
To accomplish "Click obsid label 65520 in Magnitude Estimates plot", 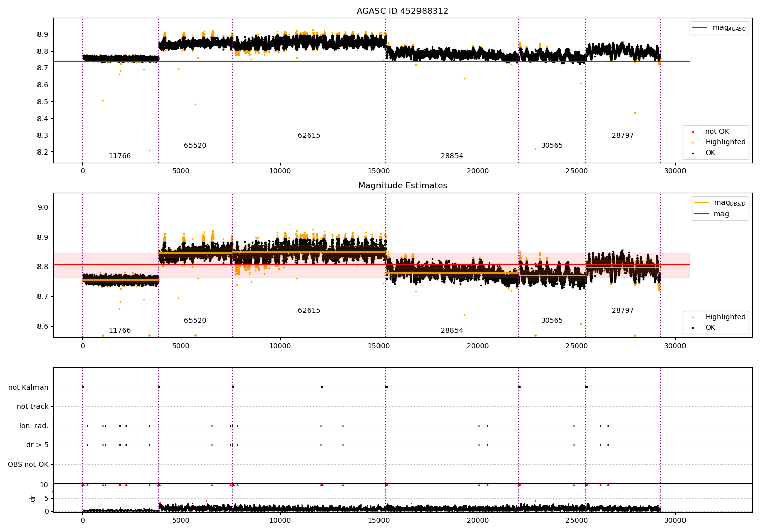I will click(x=195, y=321).
